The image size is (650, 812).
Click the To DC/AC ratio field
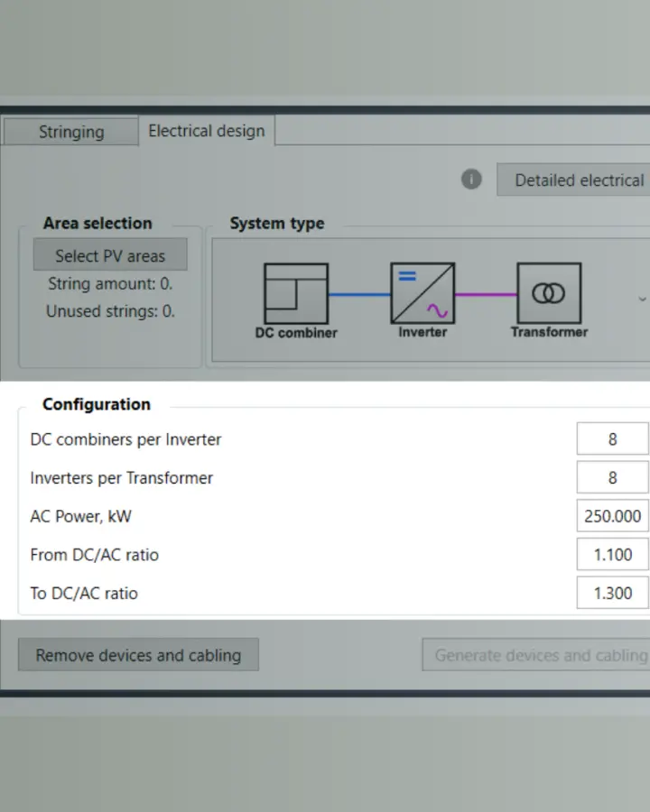point(613,593)
